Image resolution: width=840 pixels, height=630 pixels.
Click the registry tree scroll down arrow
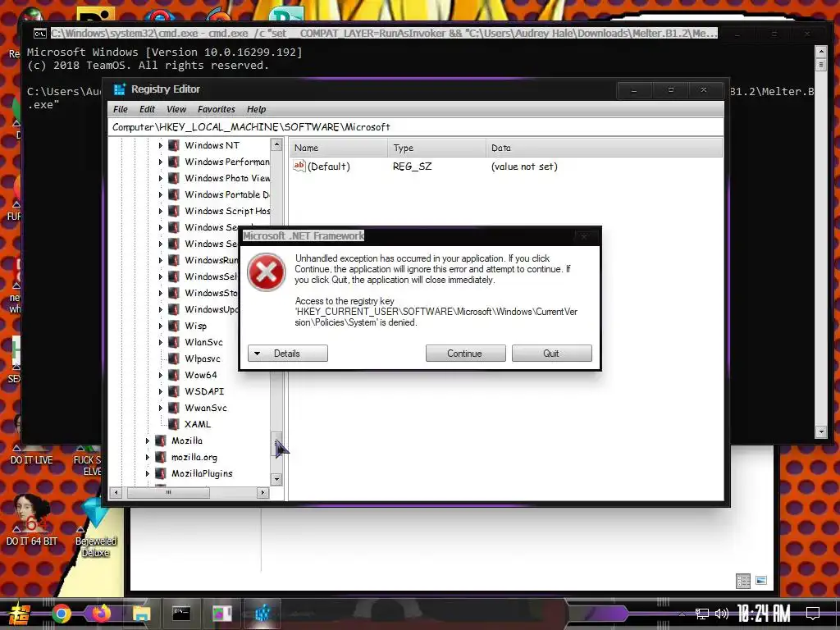[x=276, y=479]
